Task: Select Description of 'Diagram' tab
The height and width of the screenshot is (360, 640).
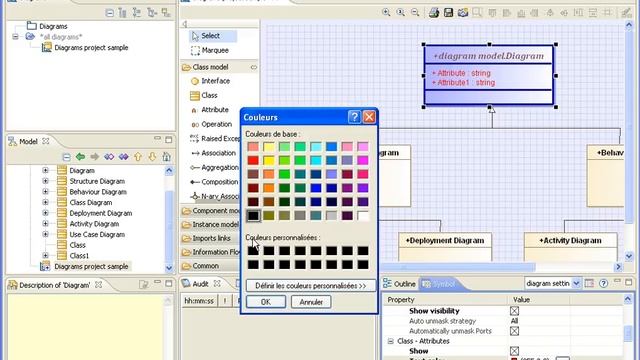Action: tap(55, 285)
